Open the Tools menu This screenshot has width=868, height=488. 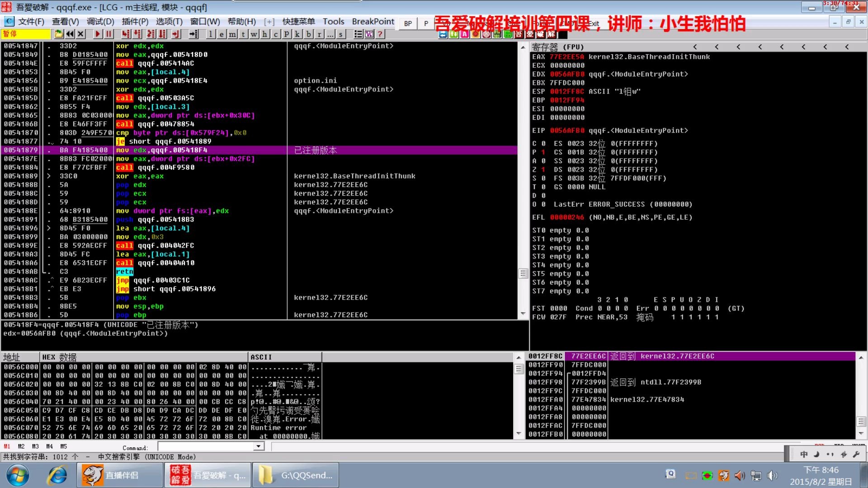pyautogui.click(x=334, y=22)
